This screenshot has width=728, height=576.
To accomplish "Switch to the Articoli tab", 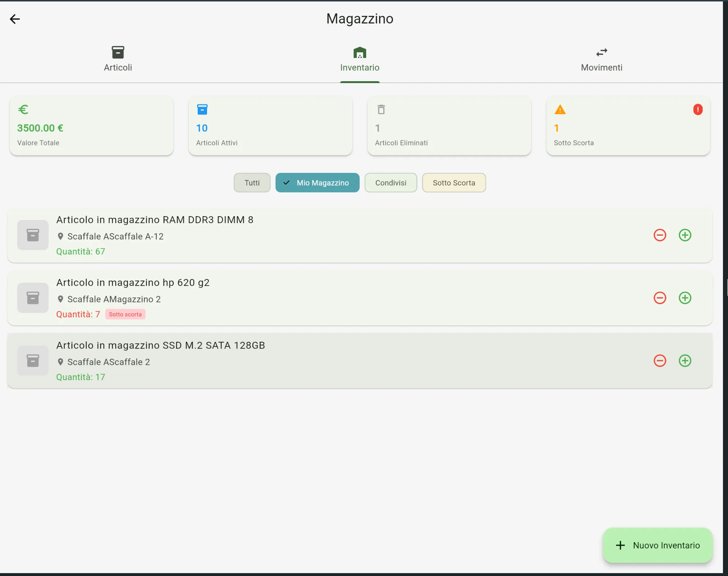I will pyautogui.click(x=118, y=59).
